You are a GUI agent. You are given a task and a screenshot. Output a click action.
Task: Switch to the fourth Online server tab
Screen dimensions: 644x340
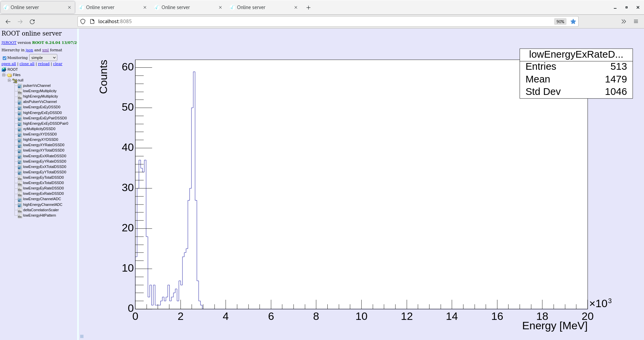click(264, 7)
